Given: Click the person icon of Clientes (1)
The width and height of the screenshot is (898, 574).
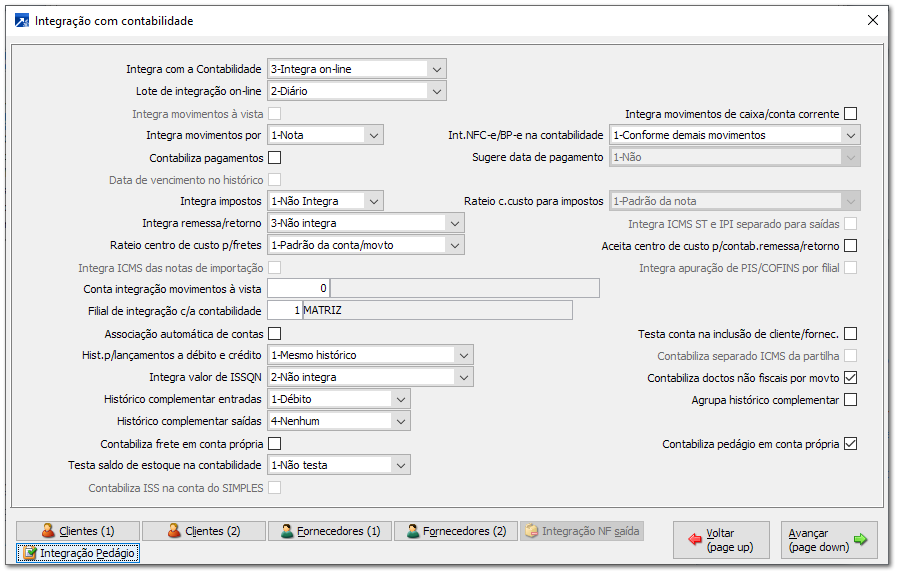Looking at the screenshot, I should [x=49, y=531].
